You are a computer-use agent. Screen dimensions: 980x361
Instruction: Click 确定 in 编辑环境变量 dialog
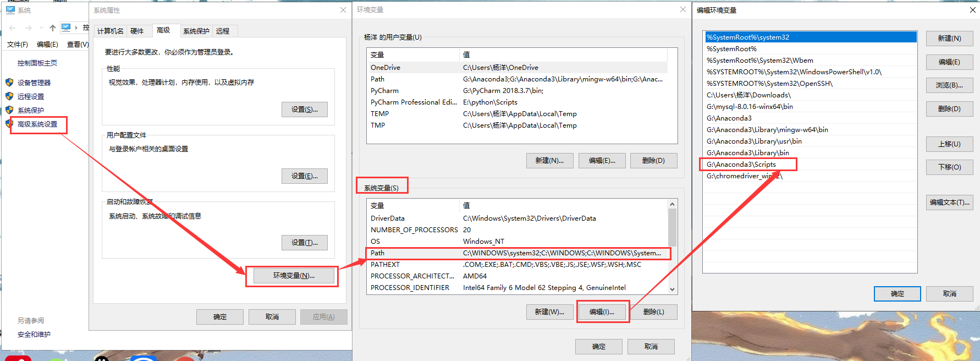coord(898,294)
